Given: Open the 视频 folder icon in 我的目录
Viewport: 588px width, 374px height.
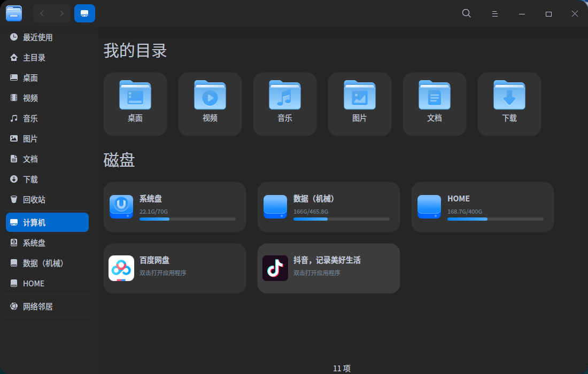Looking at the screenshot, I should click(x=210, y=95).
